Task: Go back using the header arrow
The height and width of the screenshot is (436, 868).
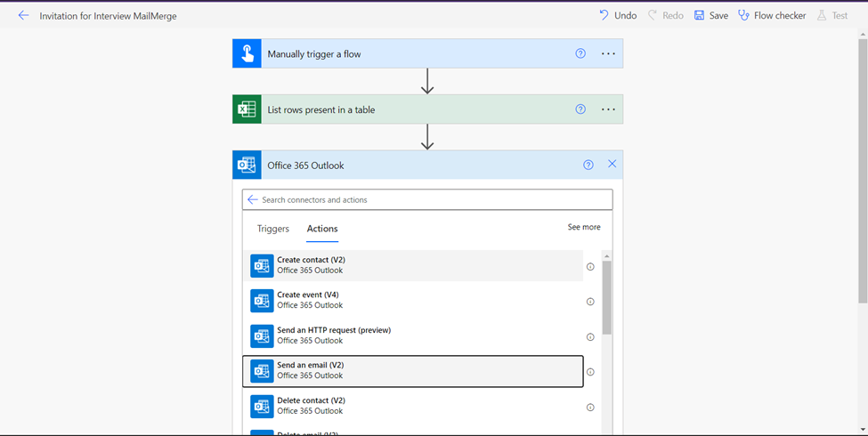Action: 23,15
